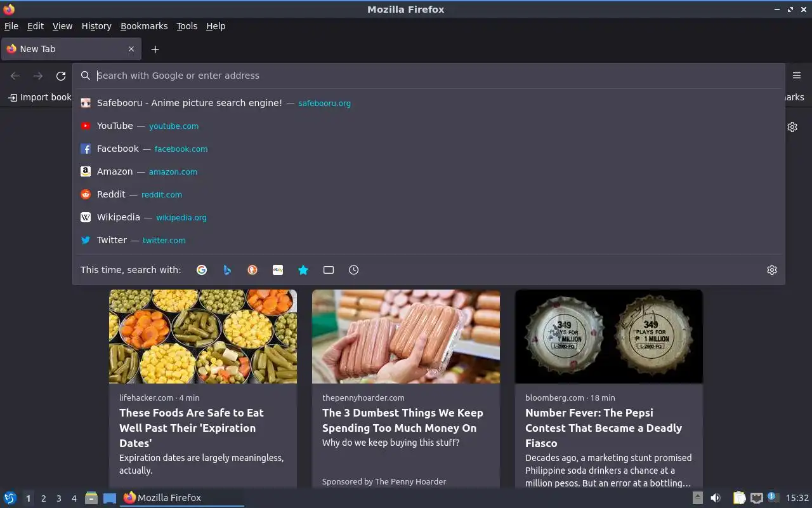Open the File menu
The width and height of the screenshot is (812, 508).
coord(11,26)
